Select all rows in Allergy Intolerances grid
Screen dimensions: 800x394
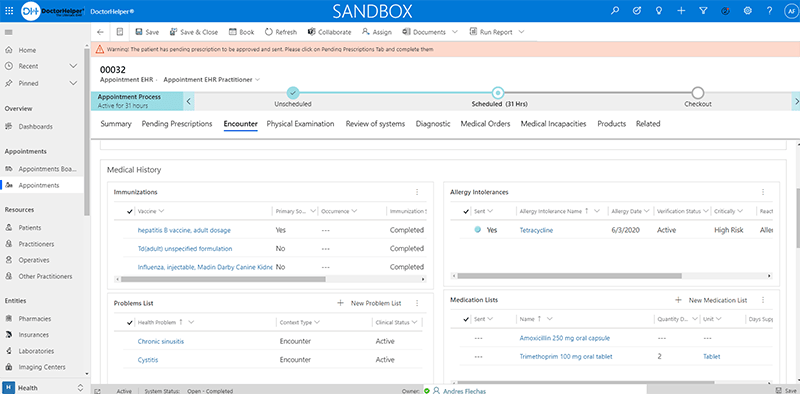tap(466, 211)
